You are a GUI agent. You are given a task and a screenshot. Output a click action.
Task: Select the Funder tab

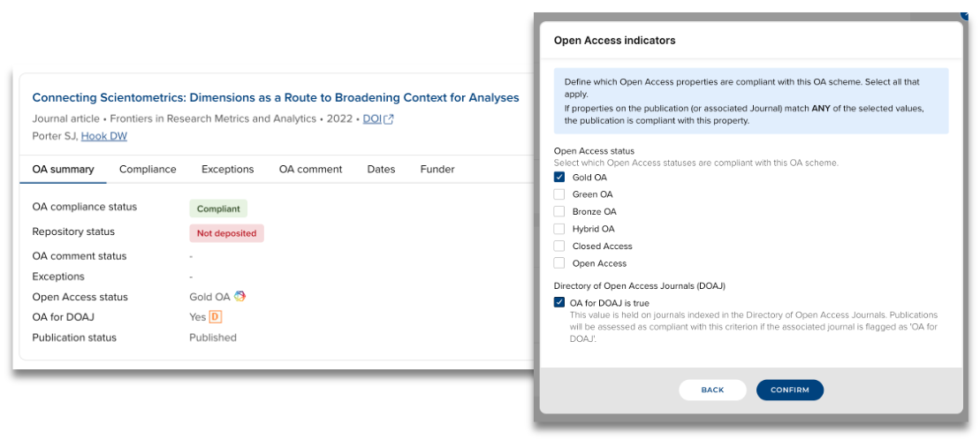pyautogui.click(x=437, y=170)
